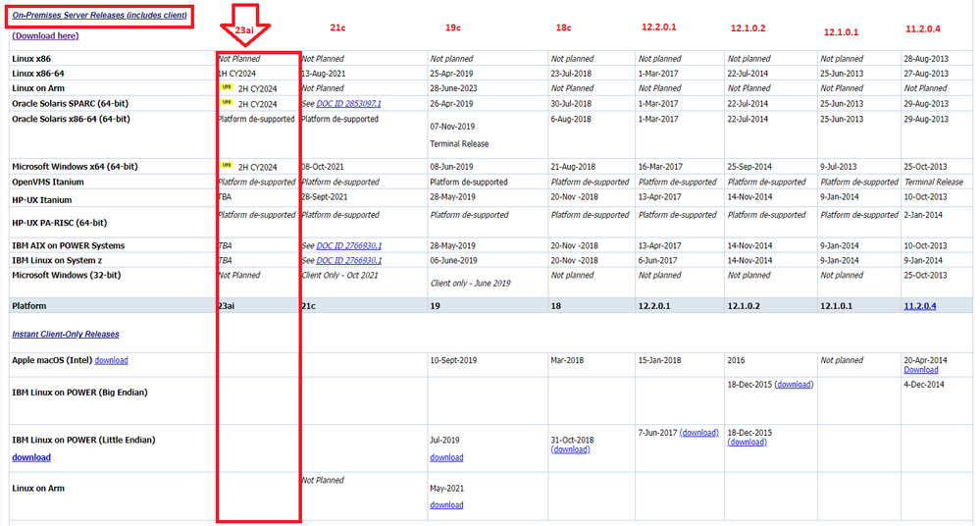Select the 1H CY2024 cell for Linux x86-64
The image size is (980, 526).
(x=236, y=74)
